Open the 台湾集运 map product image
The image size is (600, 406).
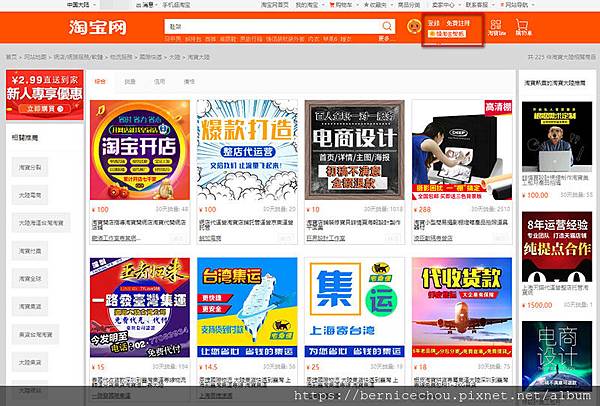pos(247,307)
